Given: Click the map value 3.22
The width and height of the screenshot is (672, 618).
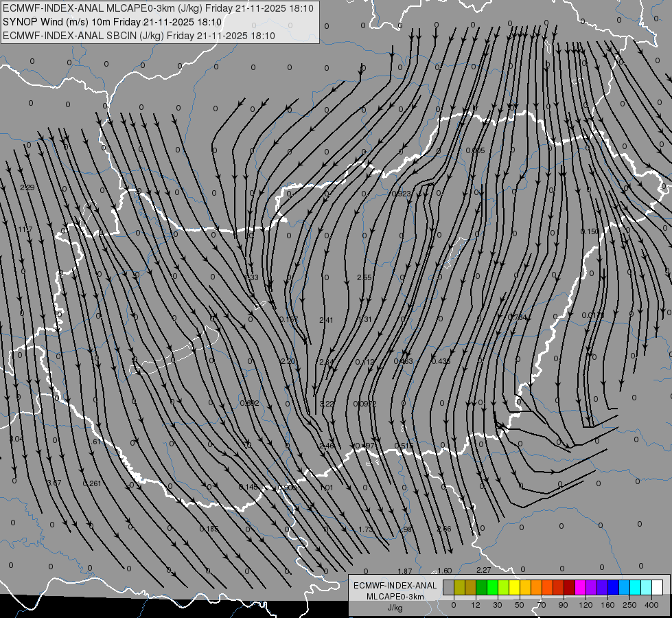Looking at the screenshot, I should [x=327, y=404].
